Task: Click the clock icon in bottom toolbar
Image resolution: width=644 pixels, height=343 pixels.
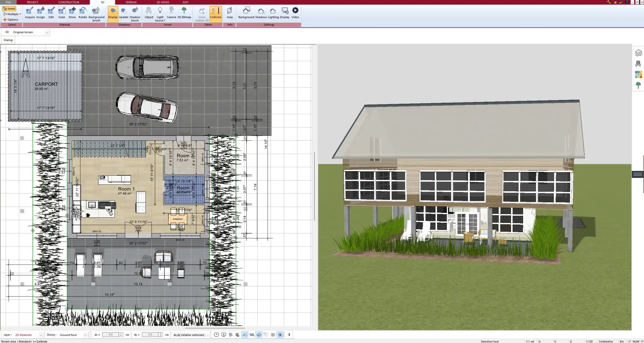Action: [x=216, y=335]
